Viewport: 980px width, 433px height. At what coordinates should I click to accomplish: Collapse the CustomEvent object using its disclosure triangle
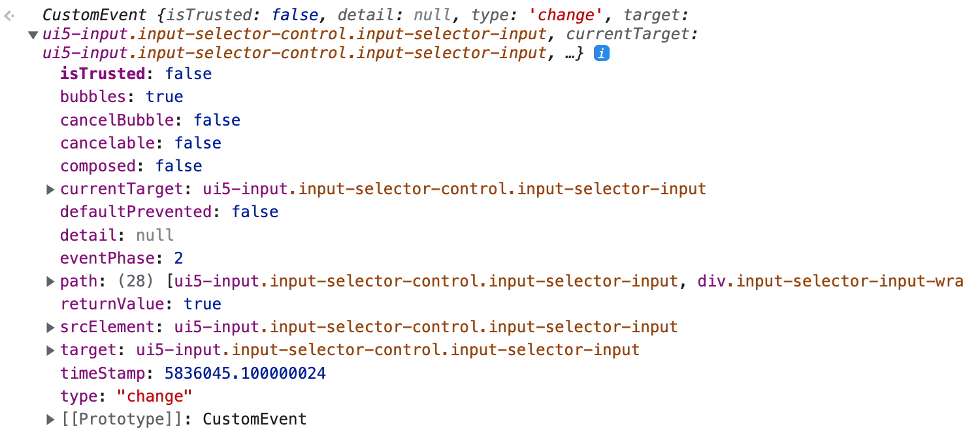(x=32, y=35)
